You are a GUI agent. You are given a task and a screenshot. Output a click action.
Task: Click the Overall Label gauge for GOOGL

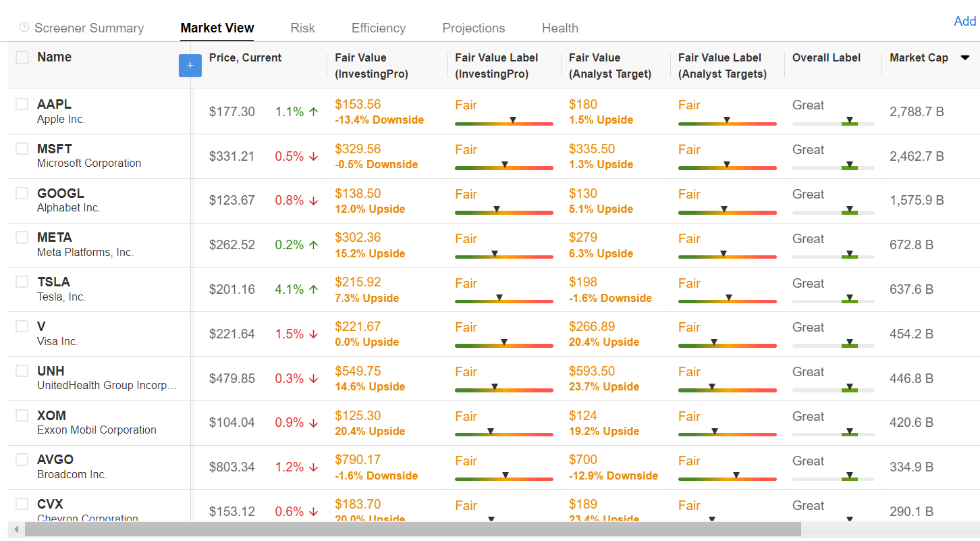coord(833,212)
